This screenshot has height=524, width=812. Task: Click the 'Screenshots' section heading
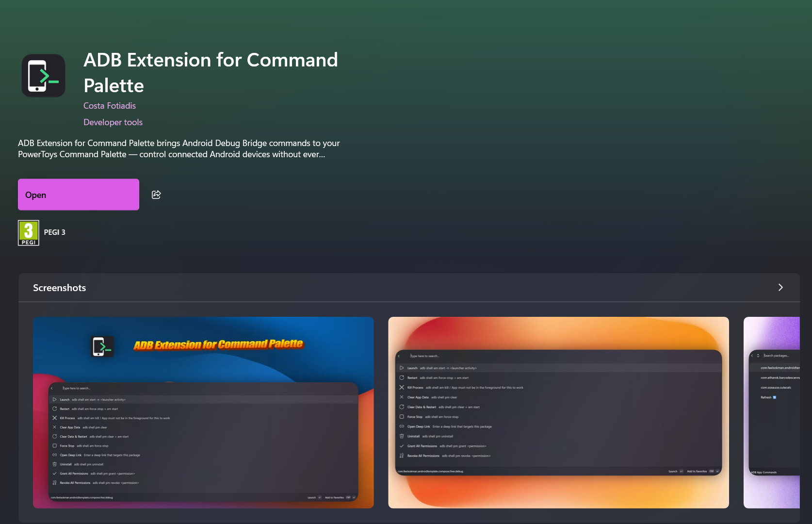point(59,288)
